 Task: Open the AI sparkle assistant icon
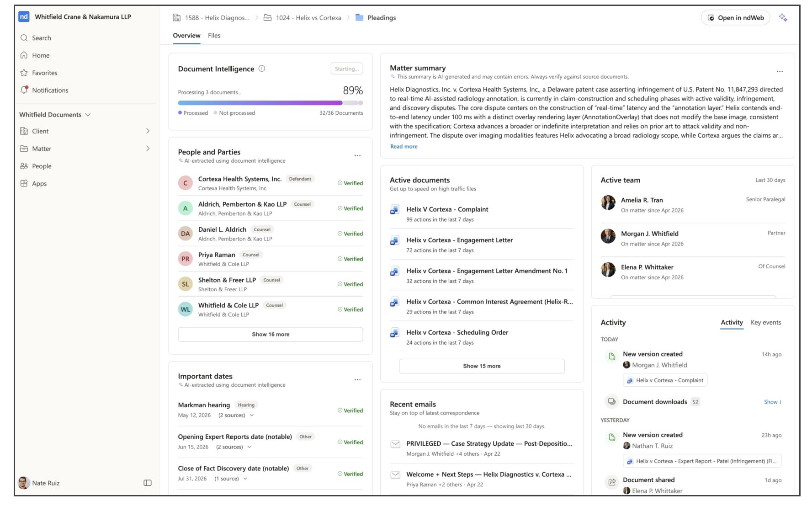click(x=783, y=18)
